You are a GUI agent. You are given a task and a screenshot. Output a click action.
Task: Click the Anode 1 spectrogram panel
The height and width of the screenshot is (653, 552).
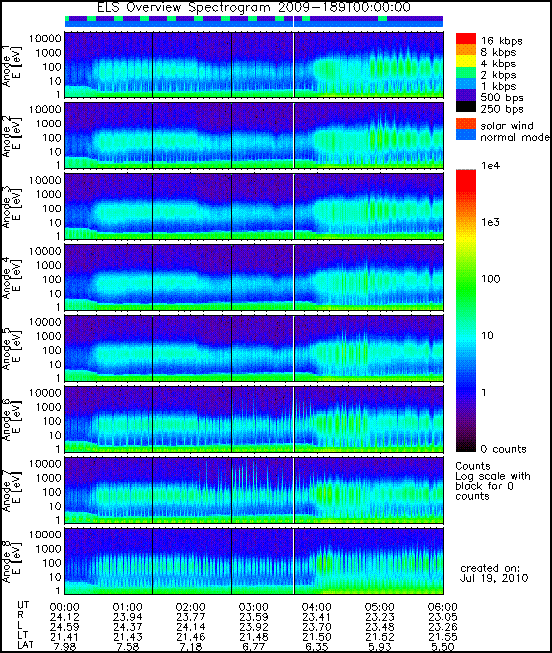coord(254,65)
